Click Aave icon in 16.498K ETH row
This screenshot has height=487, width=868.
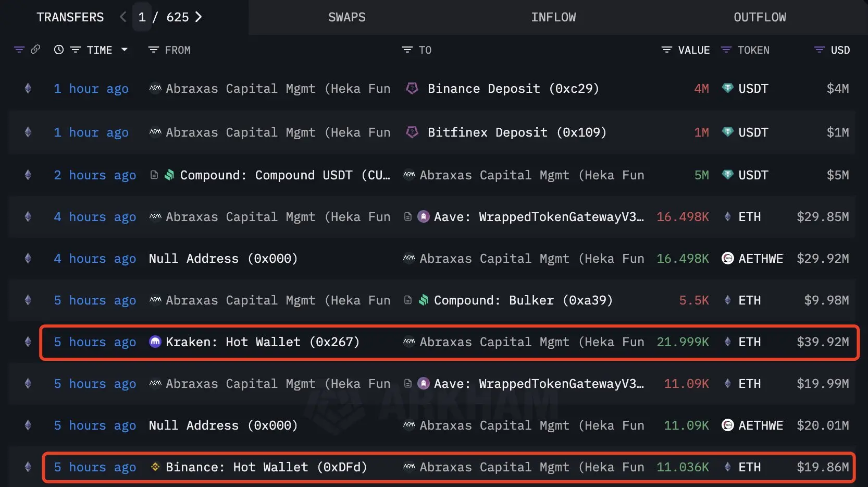coord(424,216)
